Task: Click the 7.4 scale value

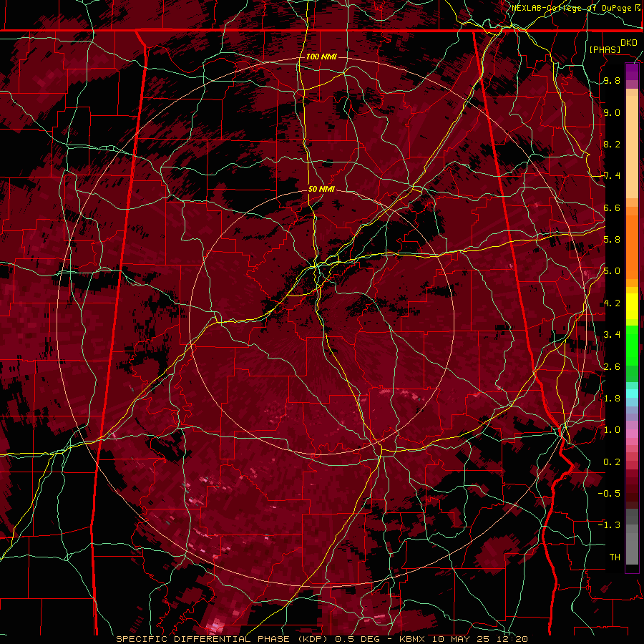Action: (x=612, y=176)
